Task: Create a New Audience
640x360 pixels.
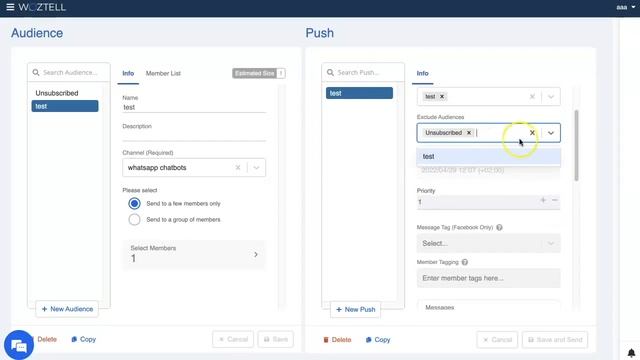Action: [67, 309]
